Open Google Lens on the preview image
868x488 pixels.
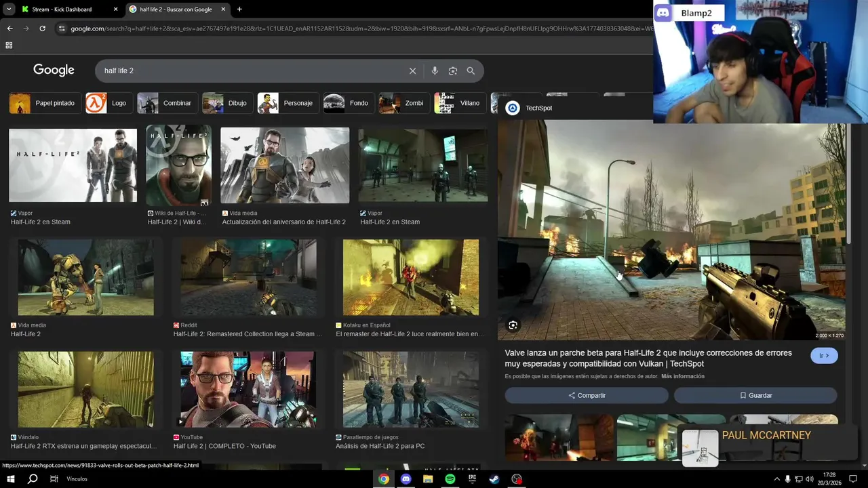click(513, 325)
